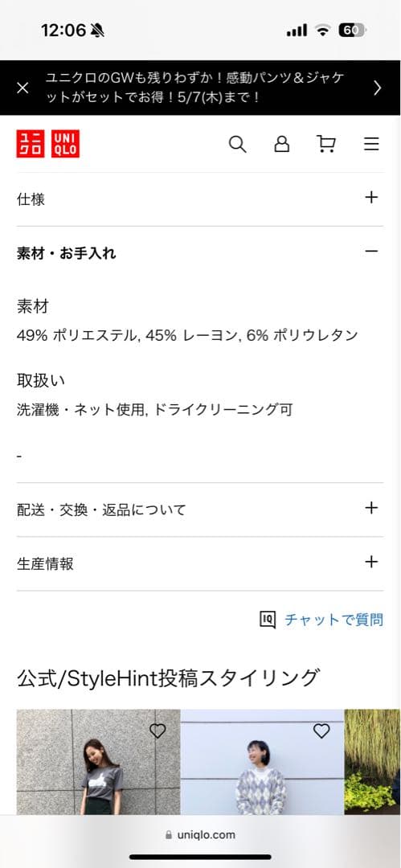The width and height of the screenshot is (401, 868).
Task: Favorite the gray T-shirt styling photo
Action: [158, 731]
